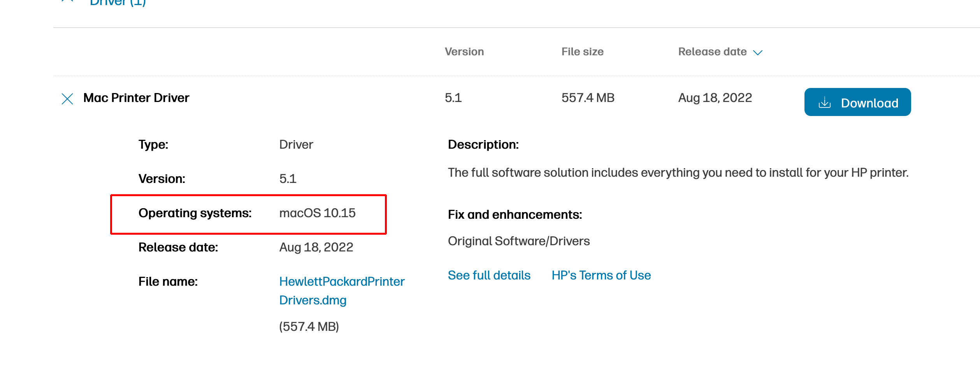The width and height of the screenshot is (980, 376).
Task: Sort by the File size column header
Action: click(x=582, y=52)
